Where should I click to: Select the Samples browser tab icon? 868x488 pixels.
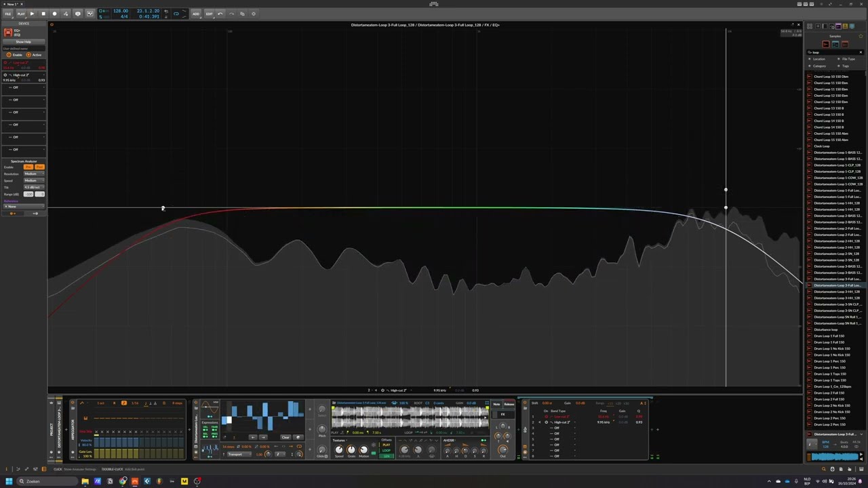pyautogui.click(x=838, y=26)
